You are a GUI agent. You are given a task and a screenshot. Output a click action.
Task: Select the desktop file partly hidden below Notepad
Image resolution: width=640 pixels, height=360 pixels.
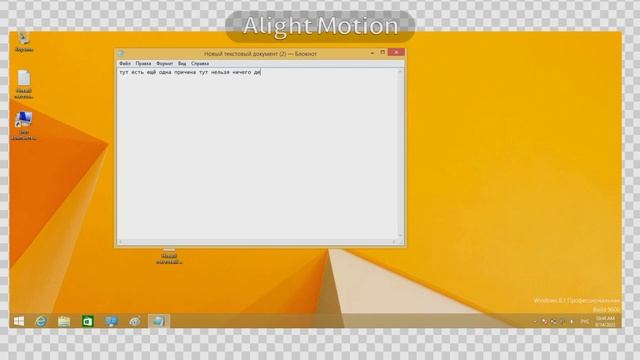(169, 256)
